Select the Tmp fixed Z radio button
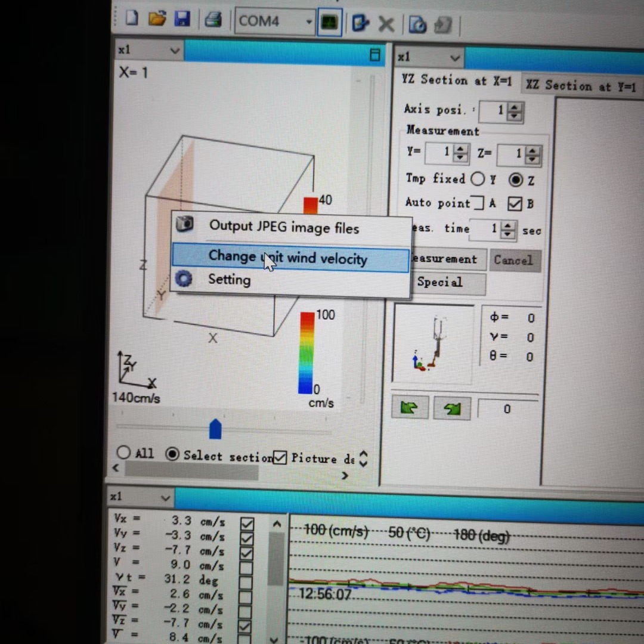Viewport: 644px width, 644px height. pos(516,180)
